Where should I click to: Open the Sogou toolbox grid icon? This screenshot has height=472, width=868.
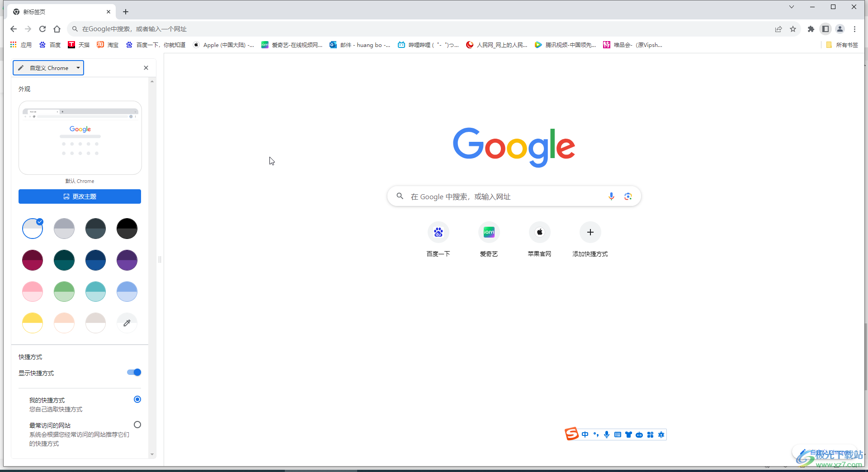pos(650,435)
